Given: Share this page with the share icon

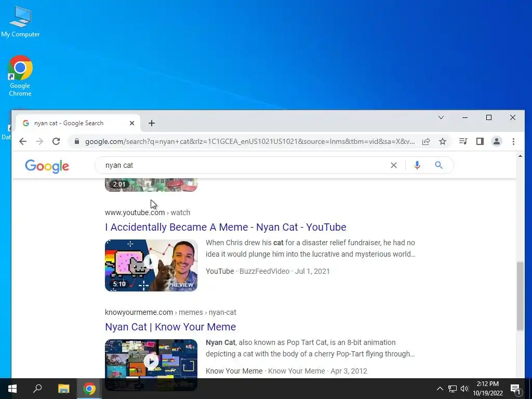Looking at the screenshot, I should pos(426,141).
